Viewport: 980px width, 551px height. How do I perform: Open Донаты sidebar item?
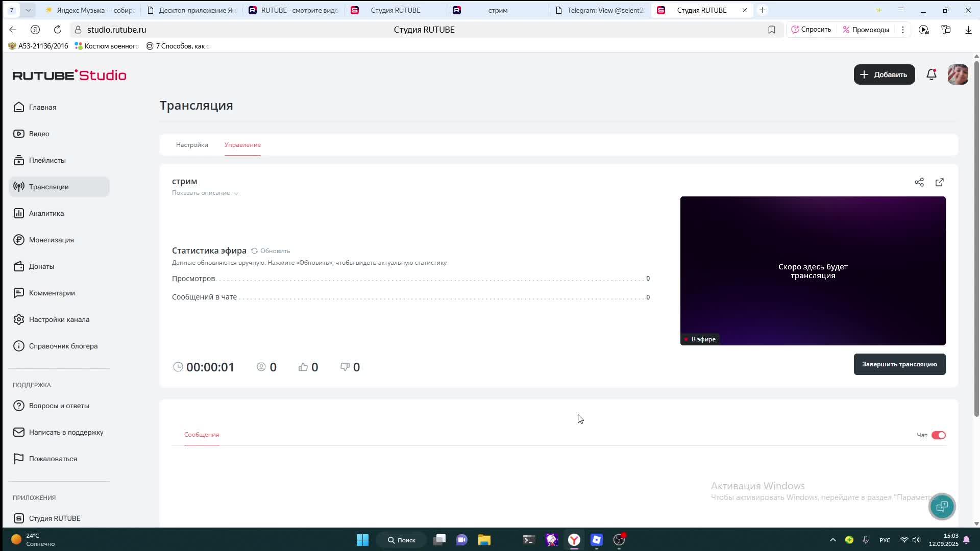(x=41, y=266)
